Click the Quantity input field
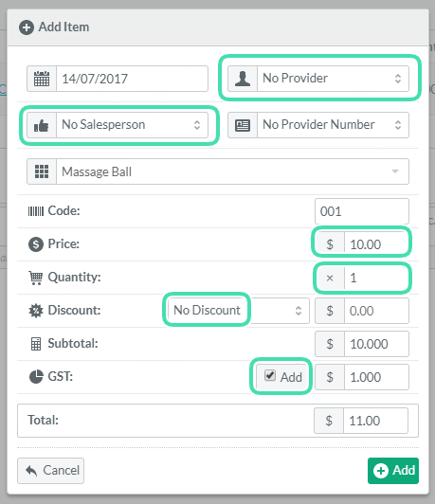The image size is (435, 504). coord(376,278)
